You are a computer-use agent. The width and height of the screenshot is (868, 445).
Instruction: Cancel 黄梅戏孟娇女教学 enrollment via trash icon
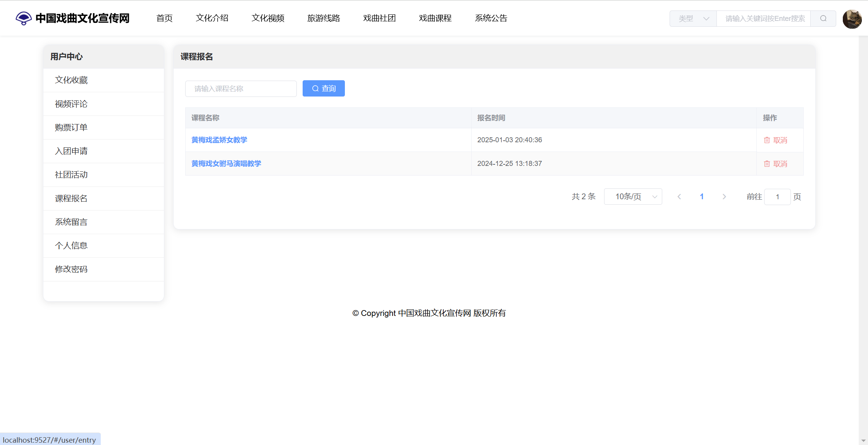point(767,140)
